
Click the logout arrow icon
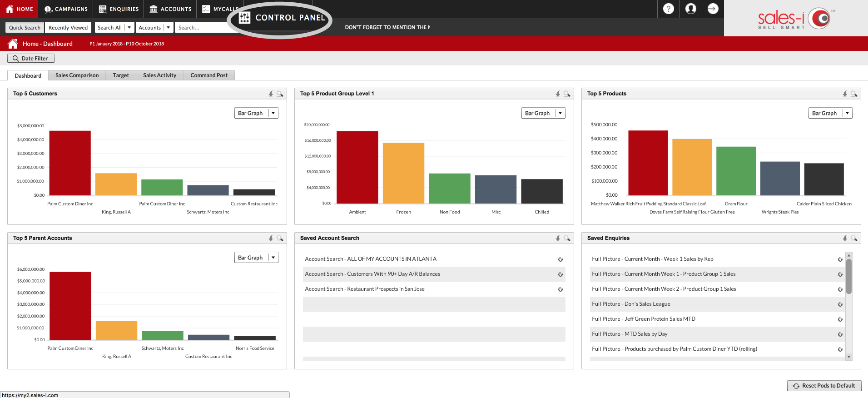[x=713, y=9]
